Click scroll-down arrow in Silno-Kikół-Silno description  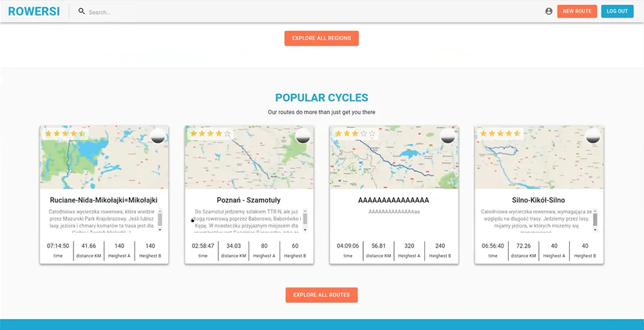pos(595,230)
